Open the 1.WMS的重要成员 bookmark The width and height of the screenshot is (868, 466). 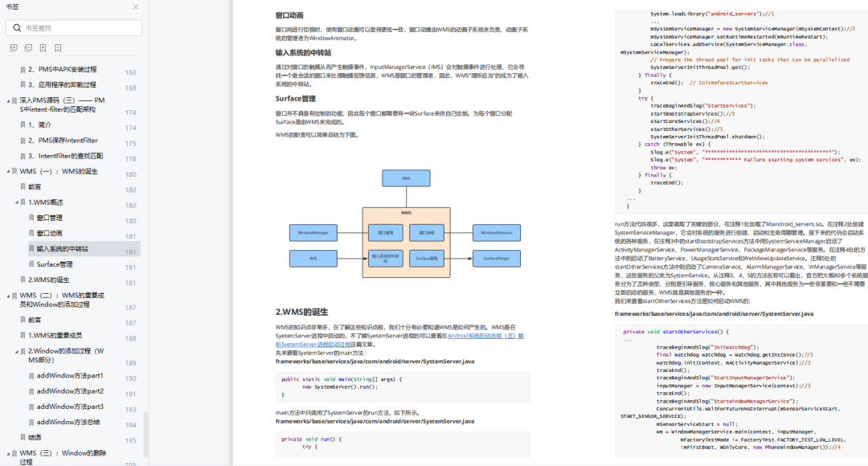click(55, 335)
